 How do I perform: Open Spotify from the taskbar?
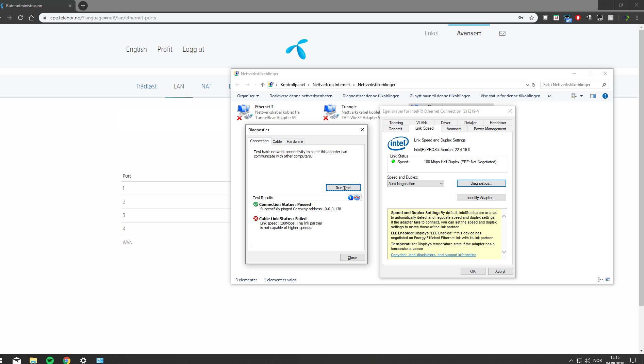click(x=50, y=360)
